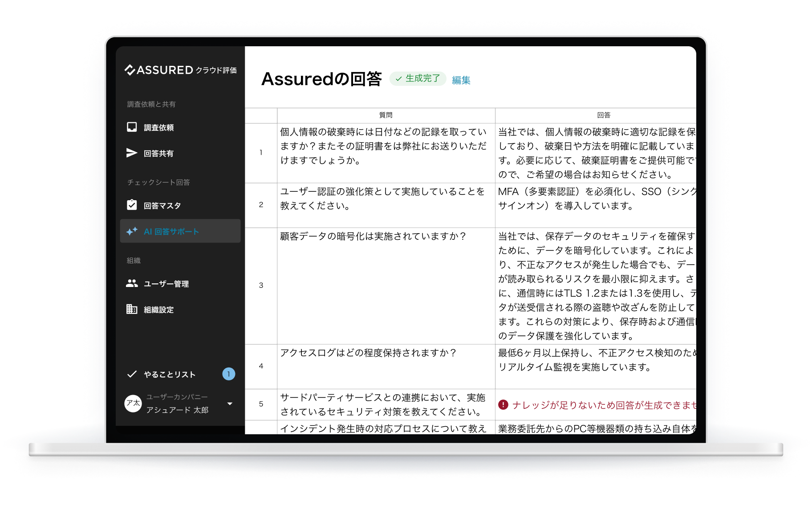The height and width of the screenshot is (509, 812).
Task: Click the 生成完了 status badge
Action: 418,78
